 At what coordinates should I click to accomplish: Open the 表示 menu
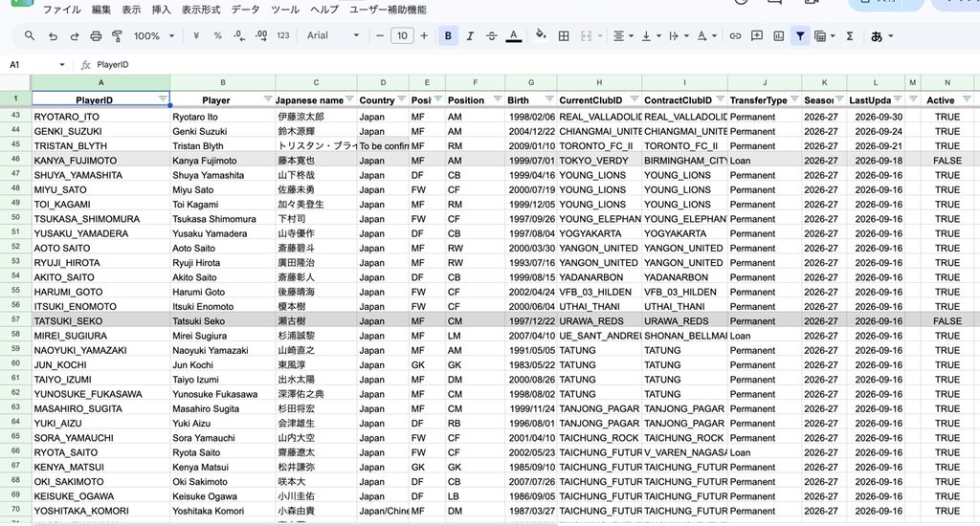pyautogui.click(x=131, y=10)
